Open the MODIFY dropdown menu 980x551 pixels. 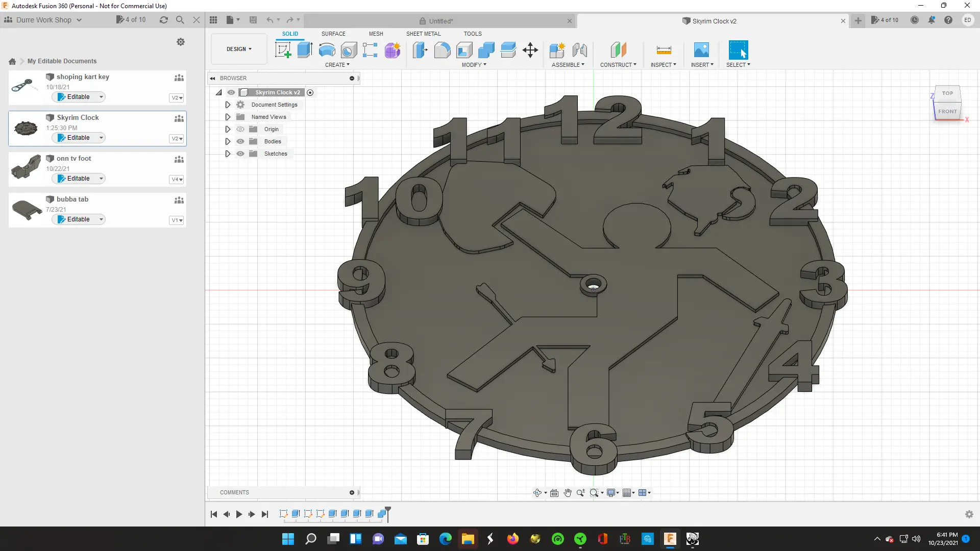coord(474,65)
